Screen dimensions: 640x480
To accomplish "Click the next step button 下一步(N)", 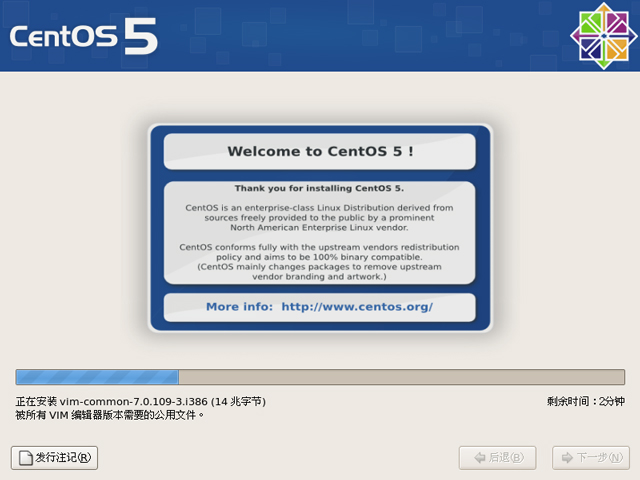I will coord(591,458).
